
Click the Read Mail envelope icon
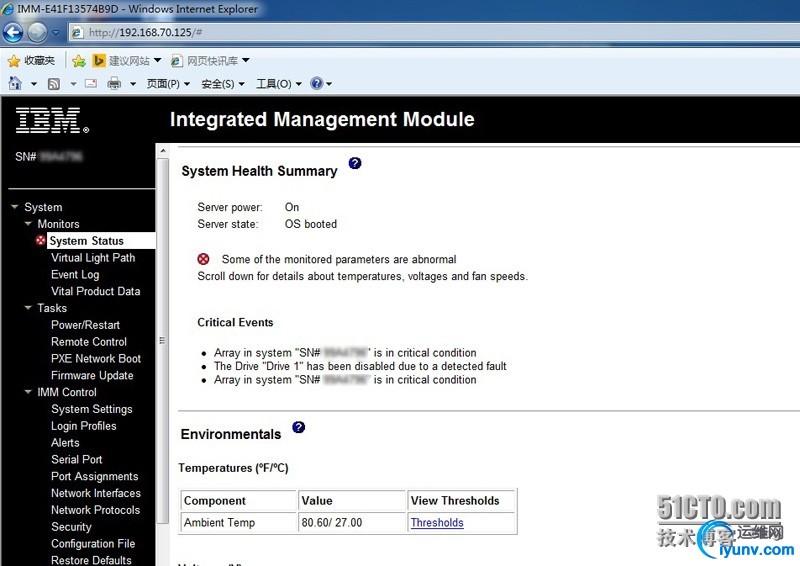pos(91,83)
